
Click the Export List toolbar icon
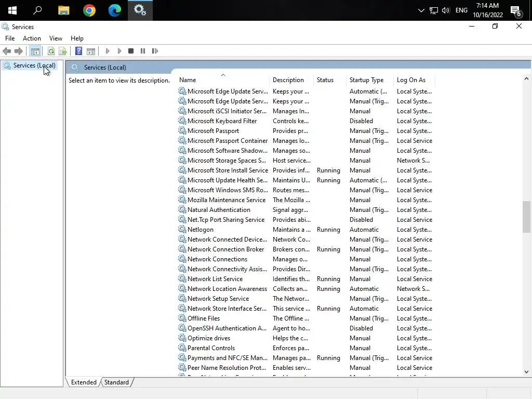[x=63, y=51]
